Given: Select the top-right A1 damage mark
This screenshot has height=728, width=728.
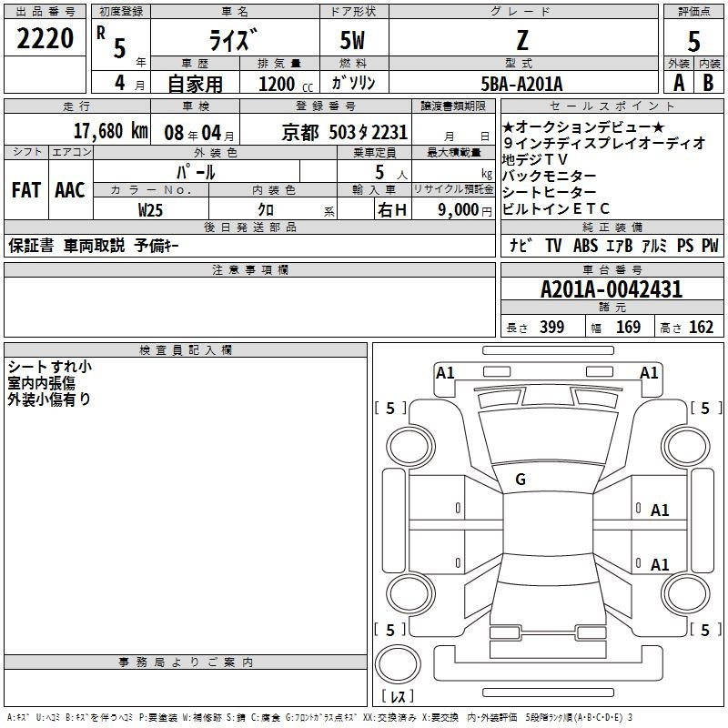Looking at the screenshot, I should pyautogui.click(x=649, y=372).
